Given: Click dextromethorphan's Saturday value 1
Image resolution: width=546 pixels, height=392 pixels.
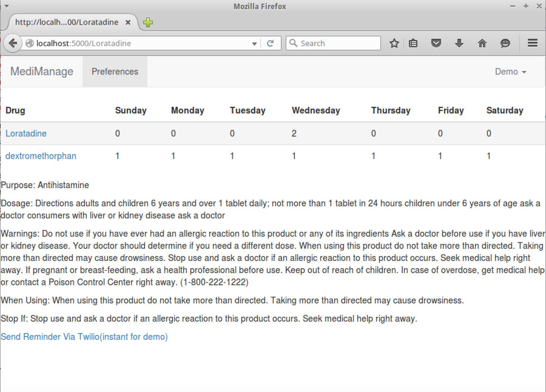Looking at the screenshot, I should [x=489, y=156].
